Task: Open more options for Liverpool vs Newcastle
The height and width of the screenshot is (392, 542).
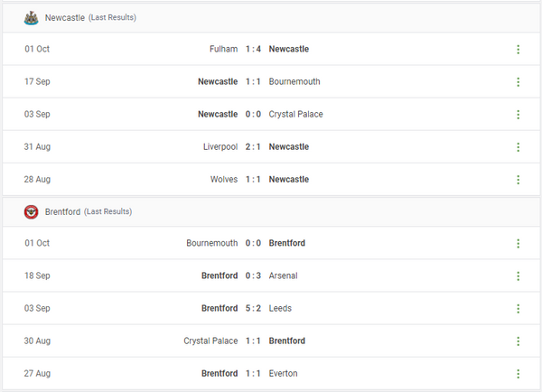Action: pyautogui.click(x=519, y=147)
